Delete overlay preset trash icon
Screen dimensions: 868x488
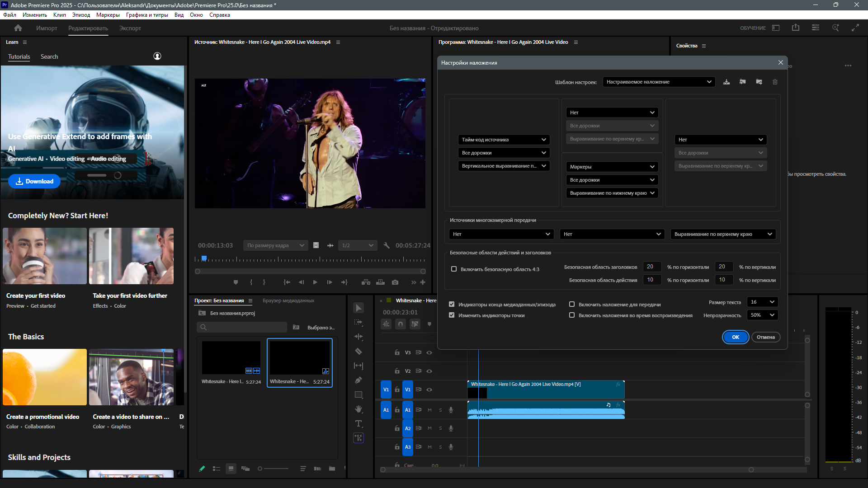(775, 82)
